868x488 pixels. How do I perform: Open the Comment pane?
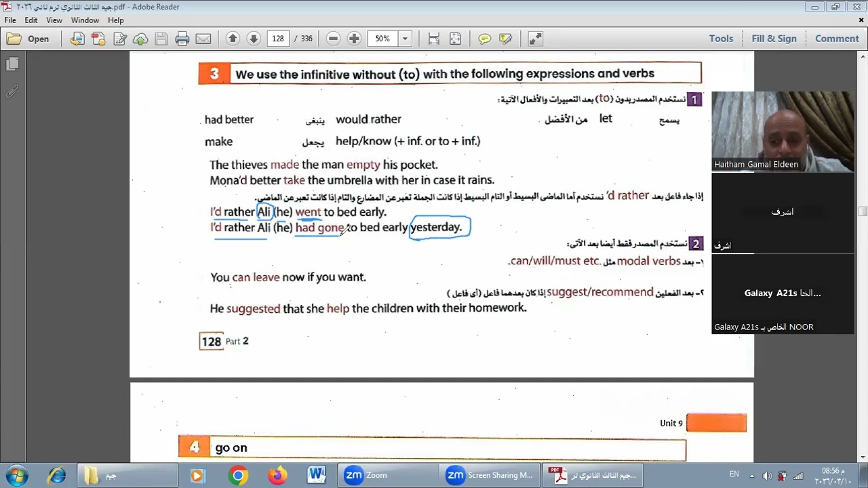[x=837, y=39]
